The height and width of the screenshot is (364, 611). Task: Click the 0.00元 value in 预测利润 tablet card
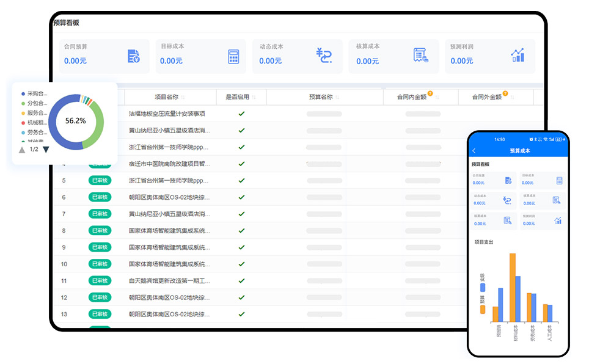point(462,60)
